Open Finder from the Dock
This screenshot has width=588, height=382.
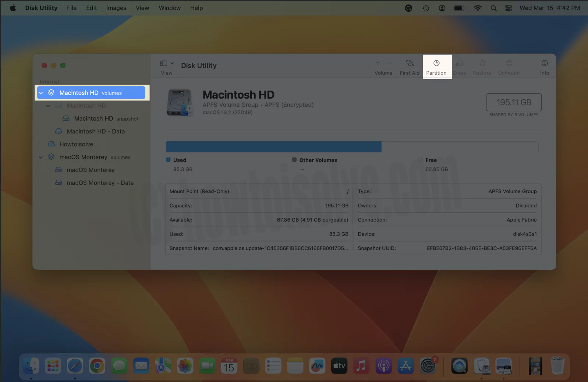click(x=31, y=366)
